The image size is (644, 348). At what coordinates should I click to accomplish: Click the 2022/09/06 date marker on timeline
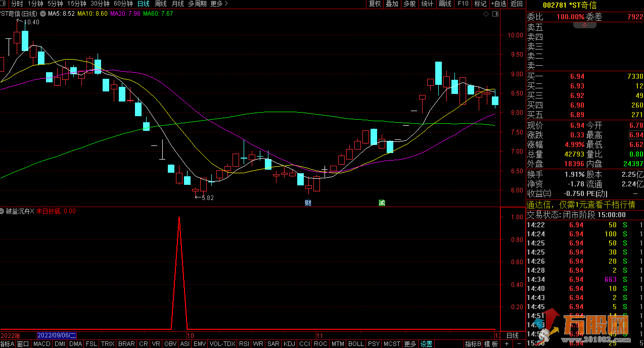pos(57,335)
